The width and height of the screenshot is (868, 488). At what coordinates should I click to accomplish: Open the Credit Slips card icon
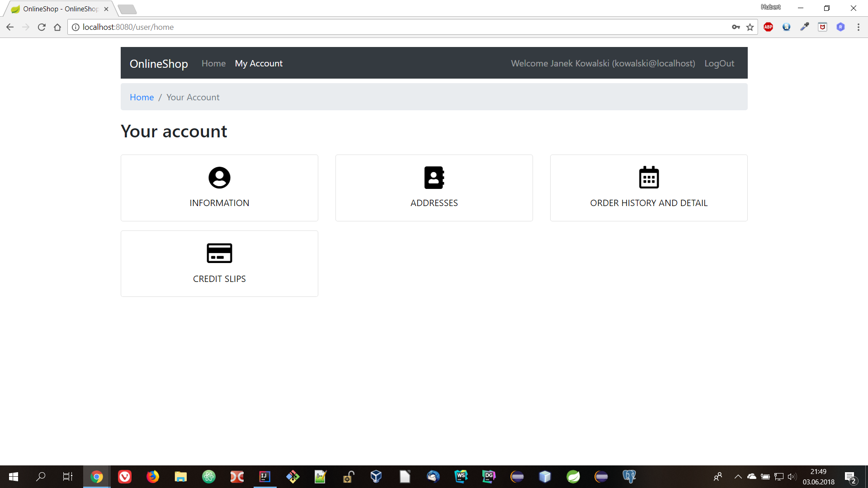click(x=219, y=253)
